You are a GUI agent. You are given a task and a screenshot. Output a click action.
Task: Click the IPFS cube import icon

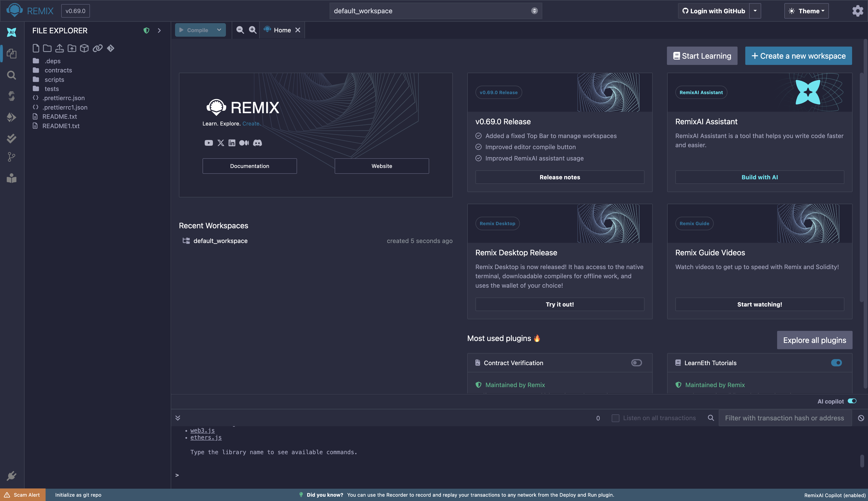[84, 48]
